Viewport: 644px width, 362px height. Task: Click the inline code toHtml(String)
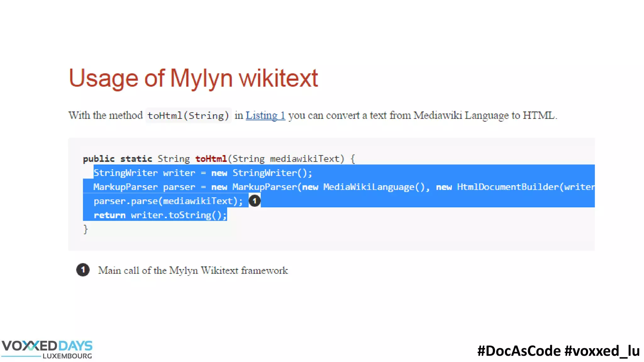188,116
